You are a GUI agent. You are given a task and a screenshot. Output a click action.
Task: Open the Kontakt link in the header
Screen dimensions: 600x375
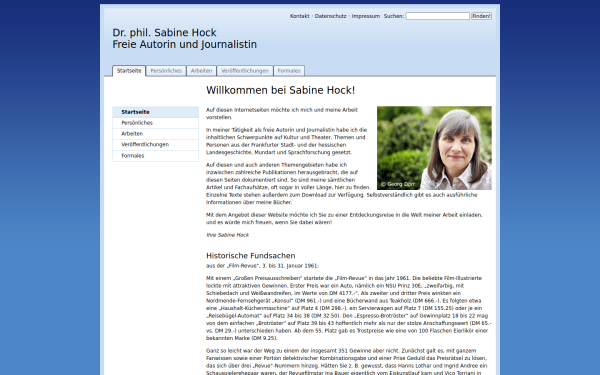coord(299,16)
